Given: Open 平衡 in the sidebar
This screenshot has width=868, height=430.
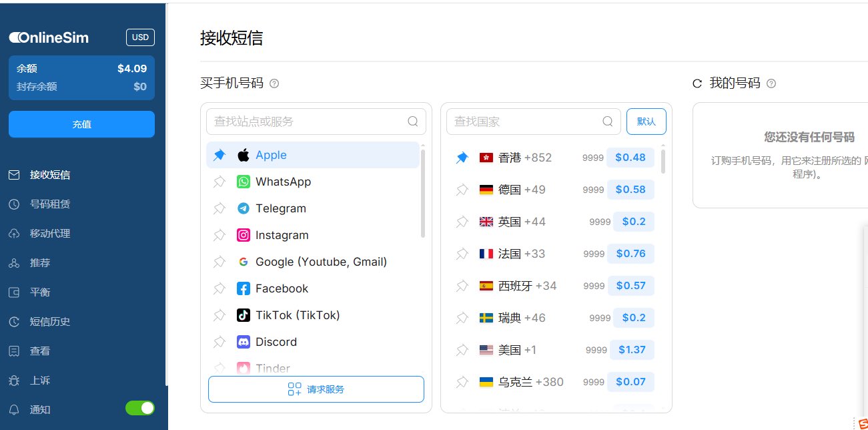Looking at the screenshot, I should pyautogui.click(x=40, y=292).
